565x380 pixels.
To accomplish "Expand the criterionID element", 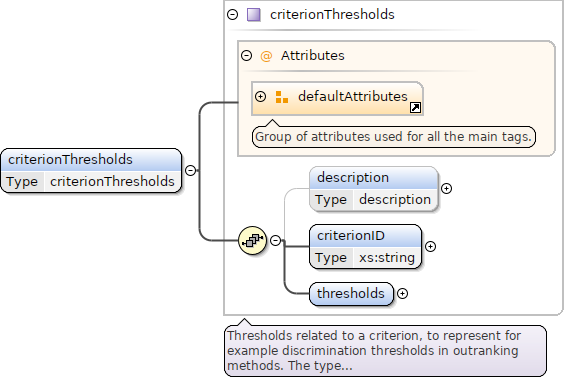I will coord(430,246).
